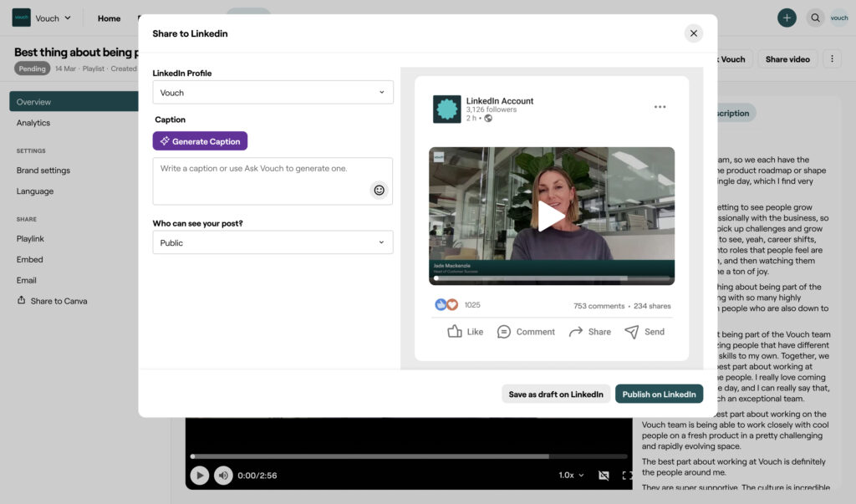Click the Generate Caption button
Viewport: 856px width, 504px height.
click(200, 141)
